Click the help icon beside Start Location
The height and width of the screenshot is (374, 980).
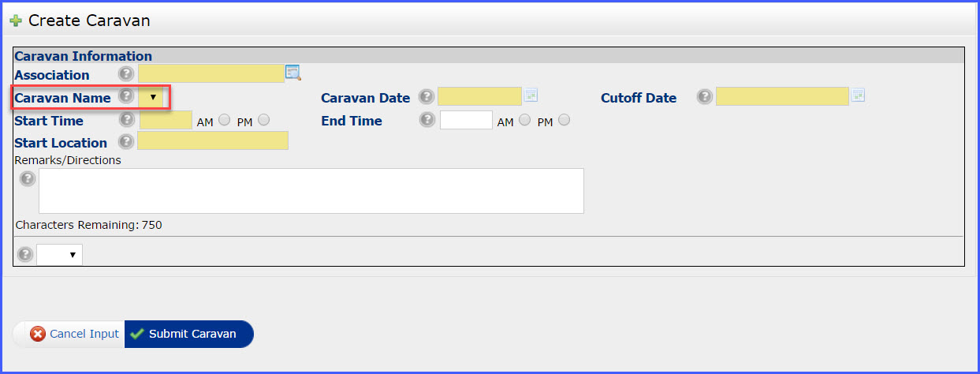point(125,142)
